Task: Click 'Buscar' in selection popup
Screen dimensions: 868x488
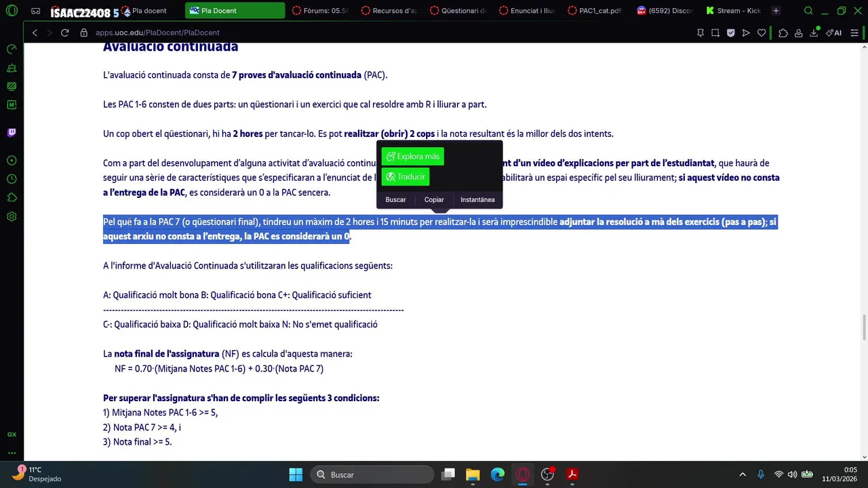Action: [x=395, y=199]
